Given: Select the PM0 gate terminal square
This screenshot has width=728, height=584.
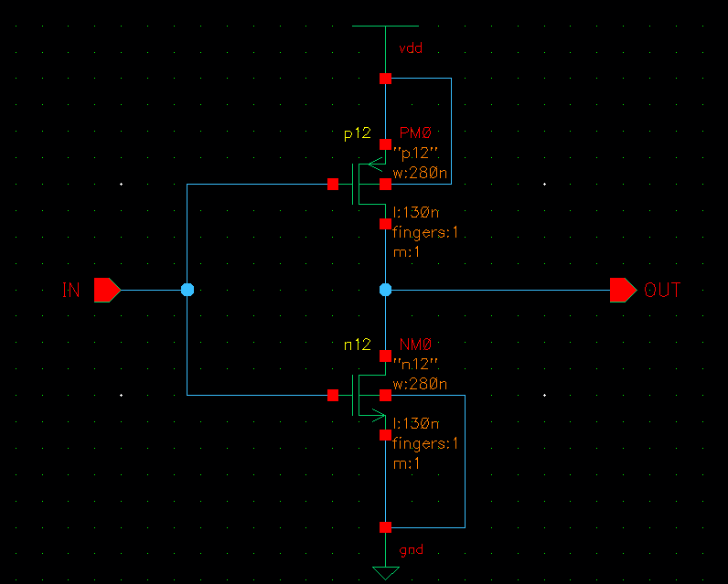Looking at the screenshot, I should pos(333,184).
